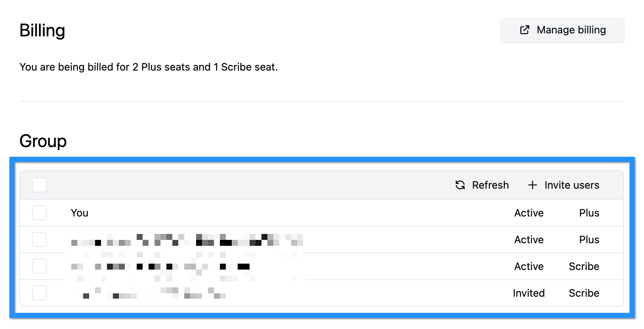Click the "You" member name
The height and width of the screenshot is (329, 644).
pyautogui.click(x=79, y=213)
